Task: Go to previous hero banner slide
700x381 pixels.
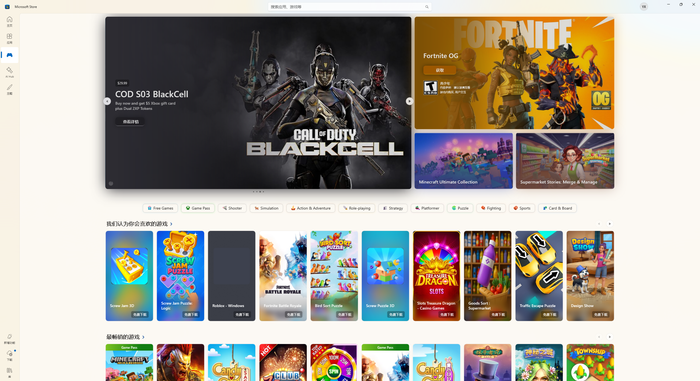Action: tap(107, 101)
